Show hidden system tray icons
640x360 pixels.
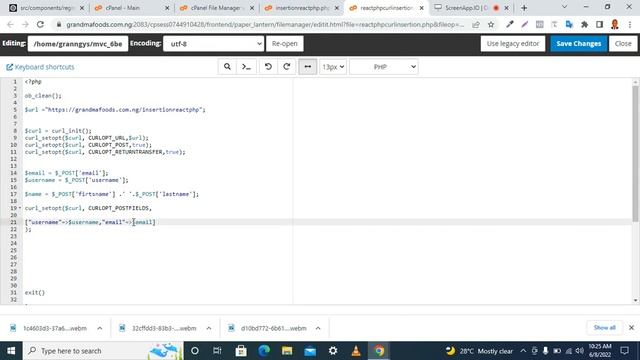(523, 351)
